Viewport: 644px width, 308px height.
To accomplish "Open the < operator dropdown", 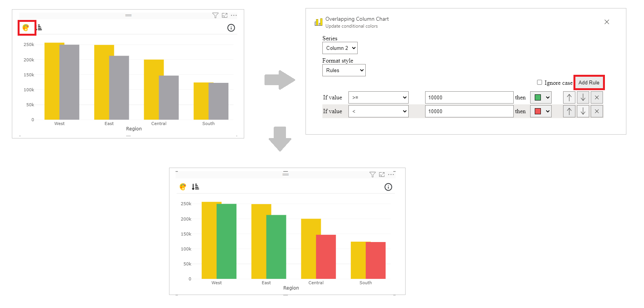I will (x=378, y=111).
